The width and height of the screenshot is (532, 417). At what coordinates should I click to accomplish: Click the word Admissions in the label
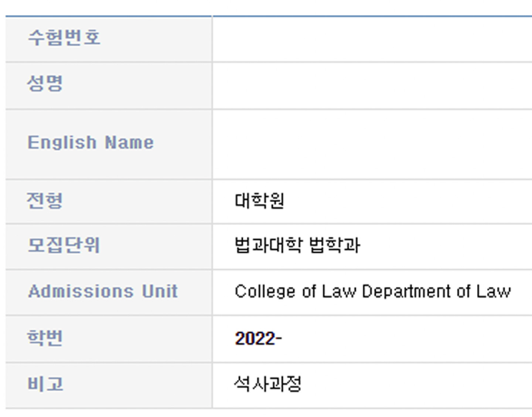81,291
